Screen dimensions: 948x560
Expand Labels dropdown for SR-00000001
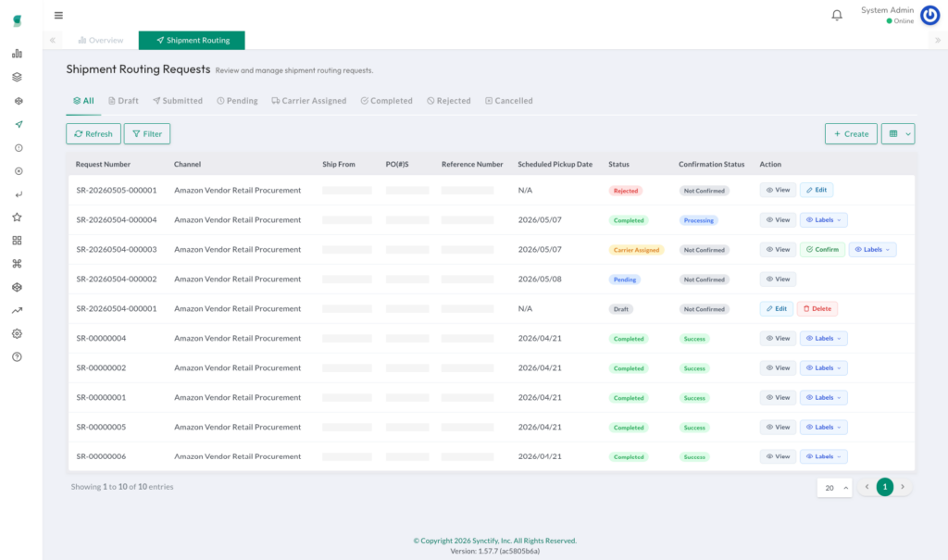coord(823,397)
